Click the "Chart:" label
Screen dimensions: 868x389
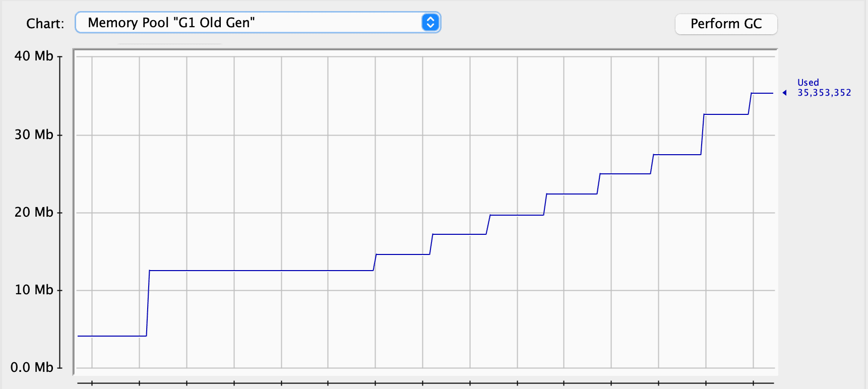pyautogui.click(x=45, y=24)
